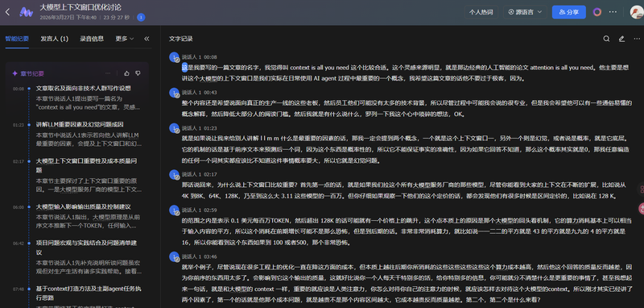Click transcript paragraph starting 那话说回来
This screenshot has width=644, height=308.
404,190
